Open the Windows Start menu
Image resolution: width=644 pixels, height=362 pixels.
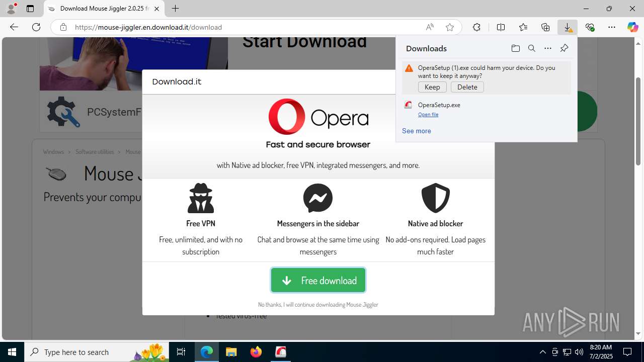12,352
